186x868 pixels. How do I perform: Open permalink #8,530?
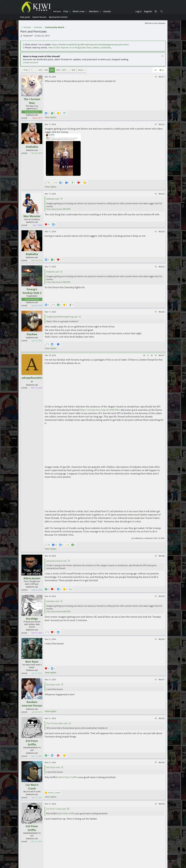coord(161,639)
